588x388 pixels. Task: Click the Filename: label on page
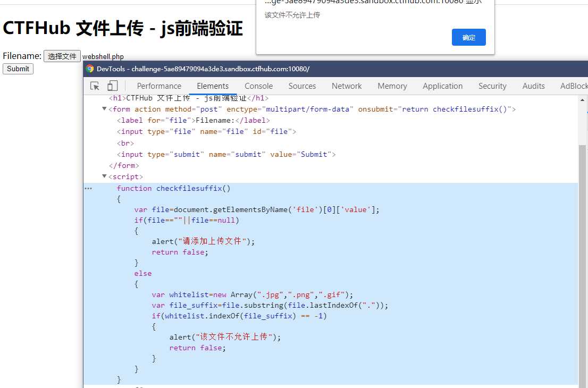coord(22,56)
